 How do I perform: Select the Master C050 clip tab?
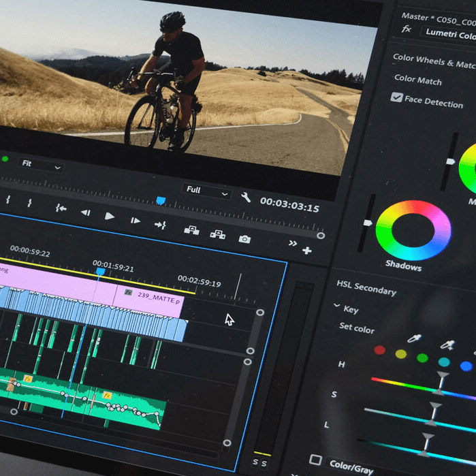439,19
